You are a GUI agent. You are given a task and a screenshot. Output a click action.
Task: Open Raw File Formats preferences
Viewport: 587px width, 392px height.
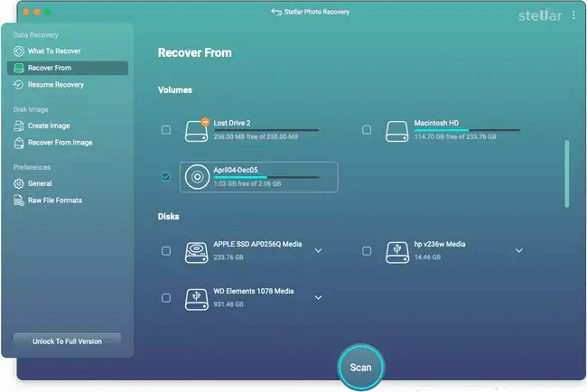click(68, 201)
